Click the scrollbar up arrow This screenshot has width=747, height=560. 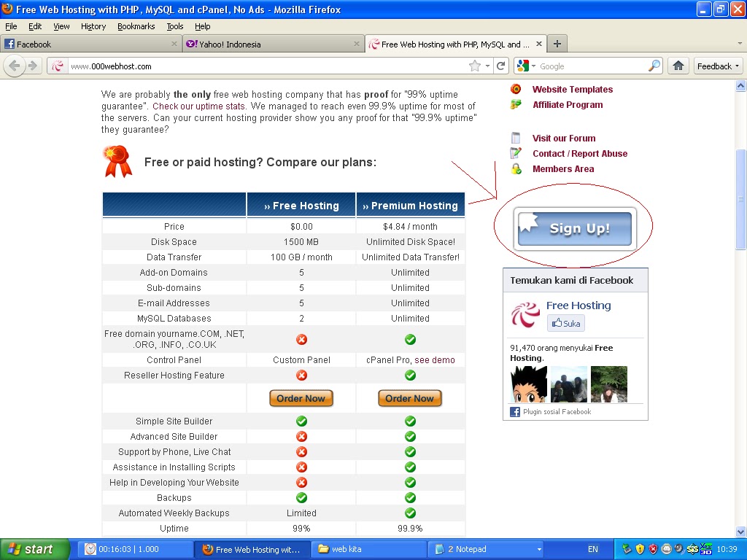pyautogui.click(x=741, y=86)
